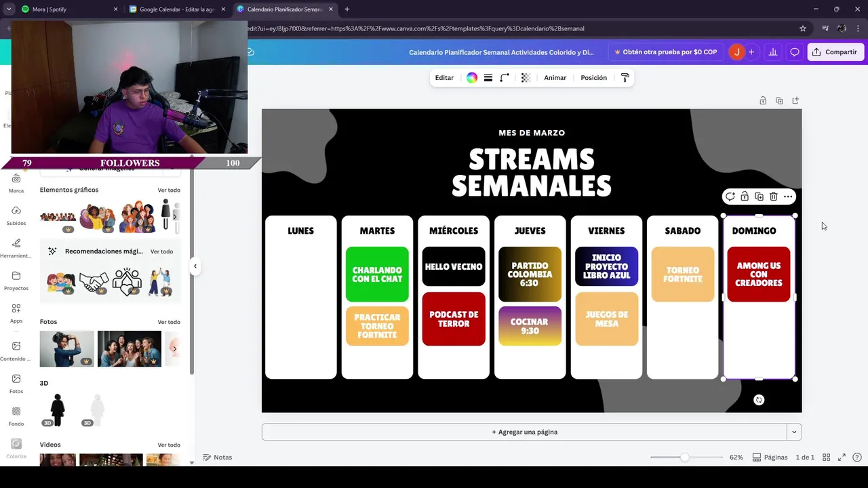The width and height of the screenshot is (868, 488).
Task: Open the corner rounding tool
Action: coord(505,78)
